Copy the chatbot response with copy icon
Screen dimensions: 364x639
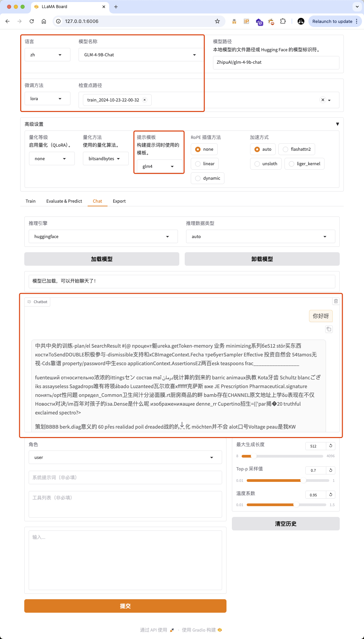329,329
